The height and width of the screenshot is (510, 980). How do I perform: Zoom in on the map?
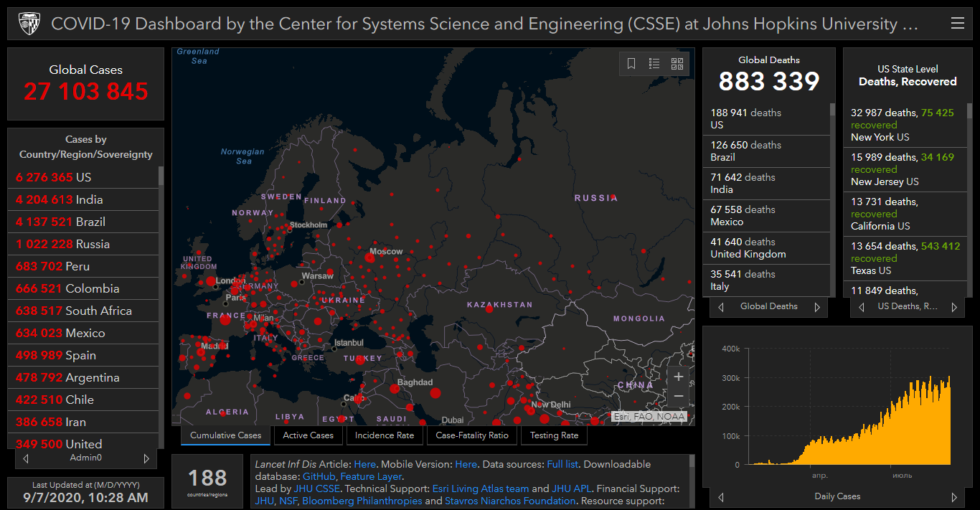pos(678,377)
